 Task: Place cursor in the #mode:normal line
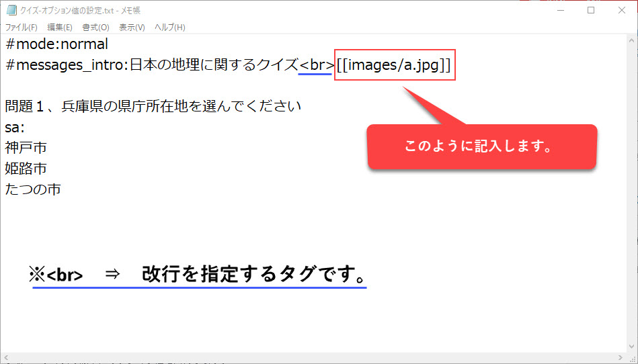[x=57, y=44]
